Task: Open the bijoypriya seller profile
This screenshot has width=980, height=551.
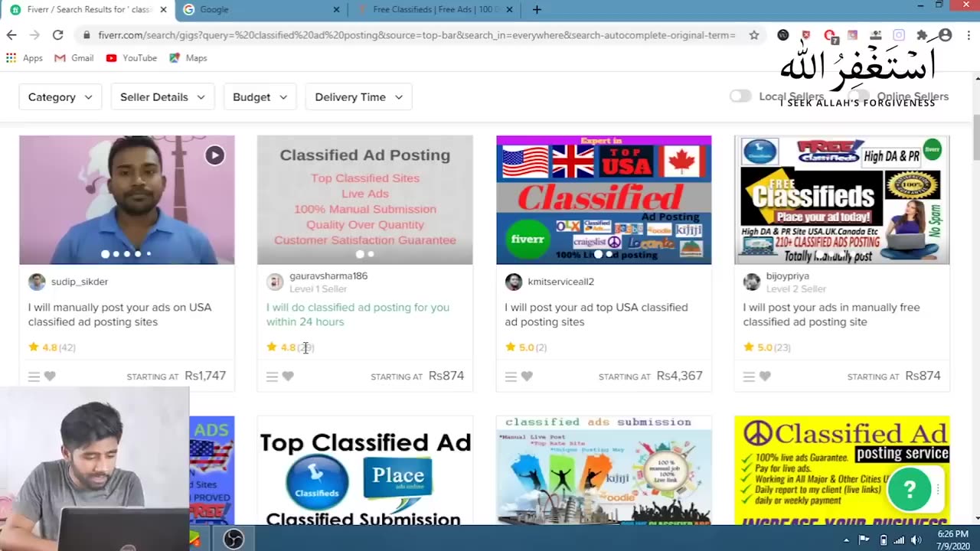Action: click(788, 275)
